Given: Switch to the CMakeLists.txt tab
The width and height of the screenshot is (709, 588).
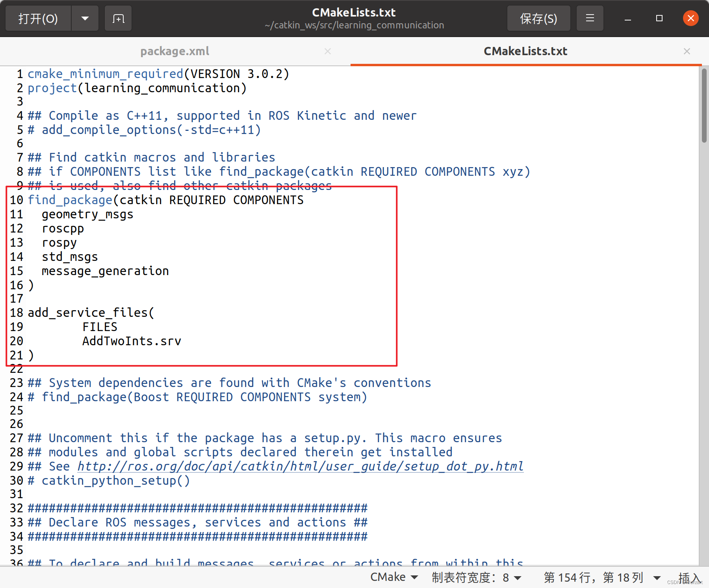Looking at the screenshot, I should pyautogui.click(x=525, y=51).
